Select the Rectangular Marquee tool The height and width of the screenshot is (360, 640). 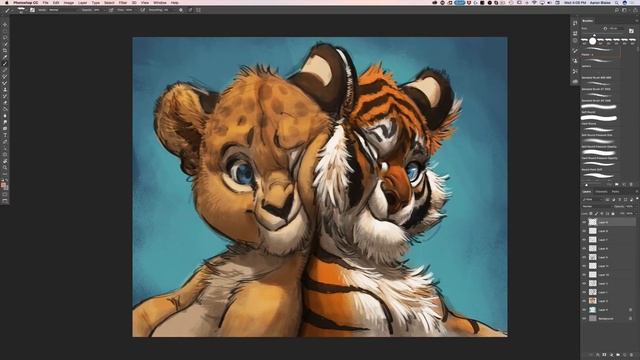pos(5,31)
